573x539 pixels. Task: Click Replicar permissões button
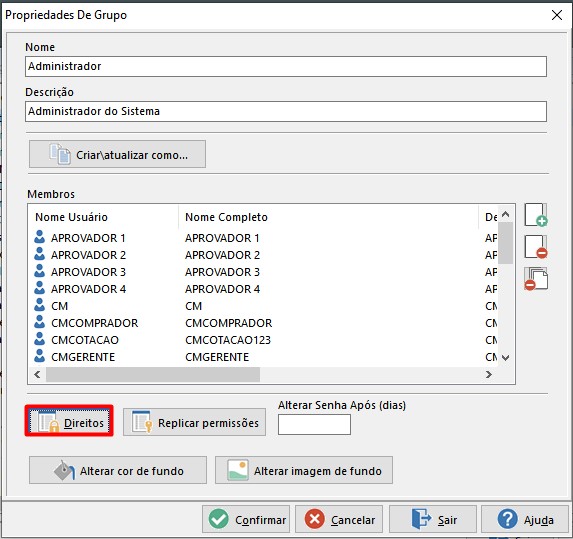tap(194, 422)
